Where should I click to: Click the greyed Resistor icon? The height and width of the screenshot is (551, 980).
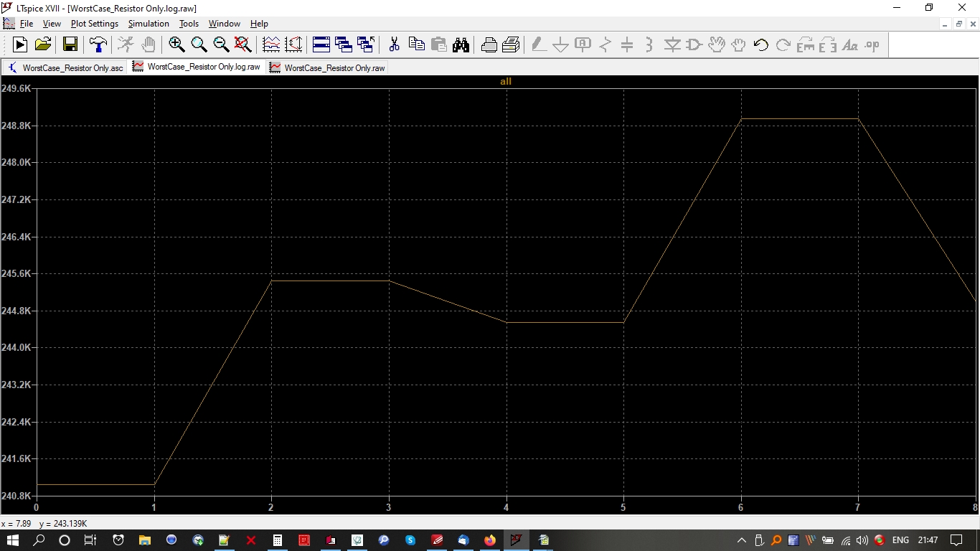(x=605, y=44)
